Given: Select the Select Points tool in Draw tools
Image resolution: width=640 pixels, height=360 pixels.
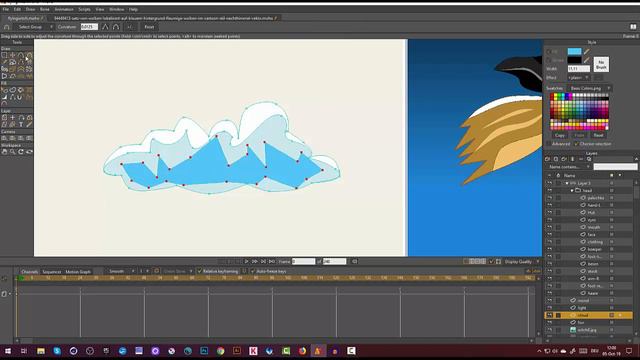Looking at the screenshot, I should 4,55.
